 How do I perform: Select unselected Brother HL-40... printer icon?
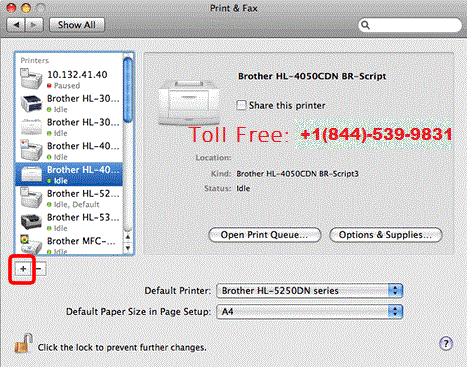[x=31, y=150]
